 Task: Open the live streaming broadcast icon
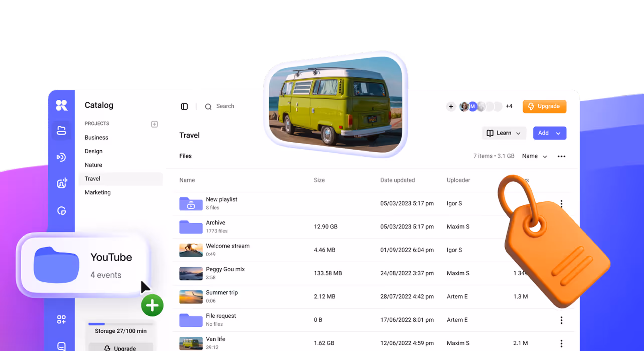tap(61, 157)
